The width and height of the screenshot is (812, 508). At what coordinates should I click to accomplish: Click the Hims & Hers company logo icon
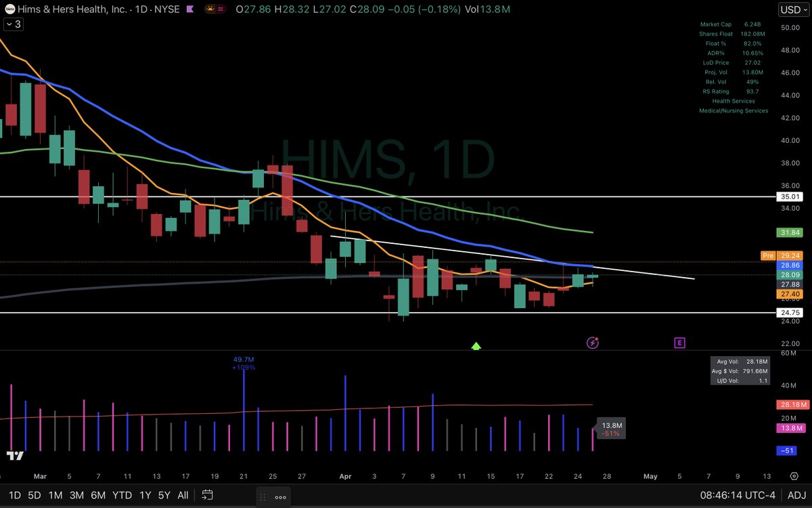point(11,10)
